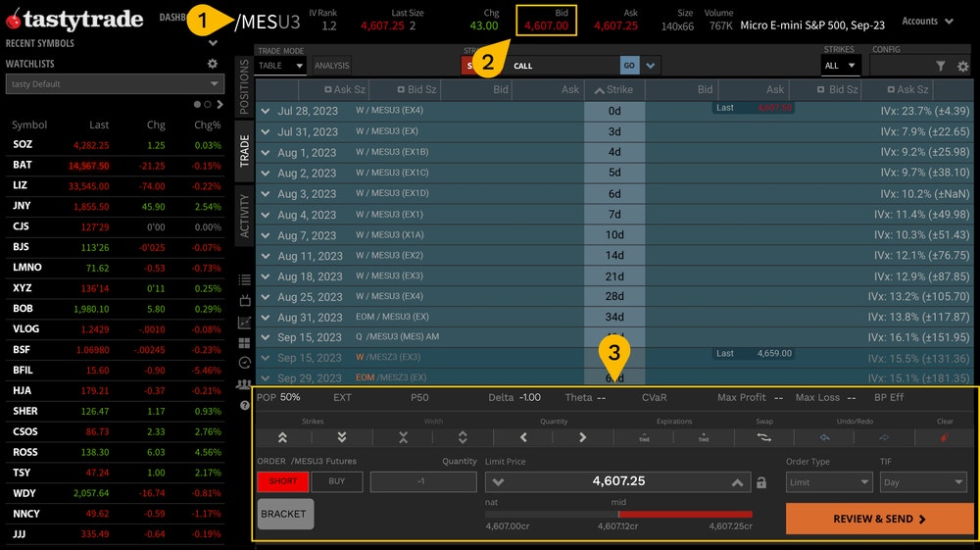Image resolution: width=980 pixels, height=550 pixels.
Task: Select SHORT order side
Action: (282, 481)
